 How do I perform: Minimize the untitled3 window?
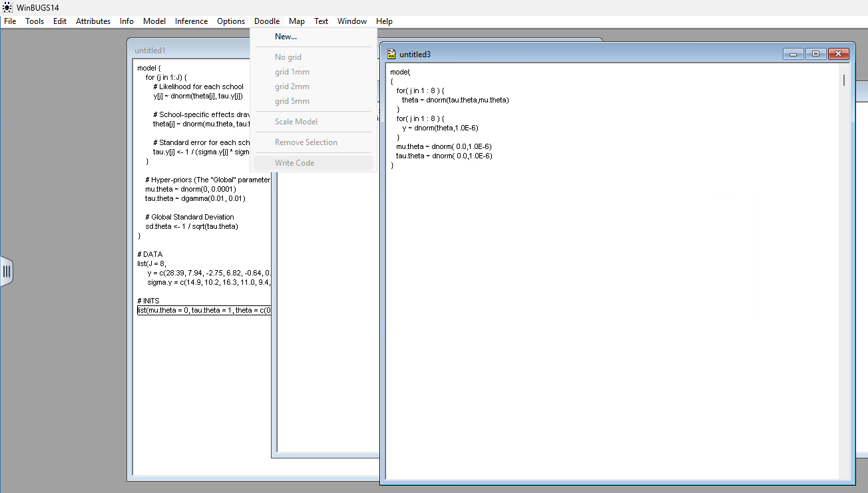[x=793, y=54]
